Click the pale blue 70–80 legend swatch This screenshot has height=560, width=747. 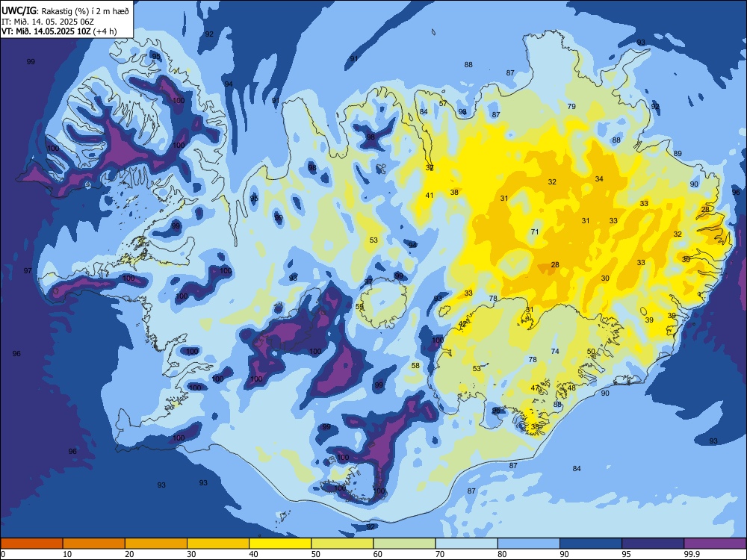point(466,544)
